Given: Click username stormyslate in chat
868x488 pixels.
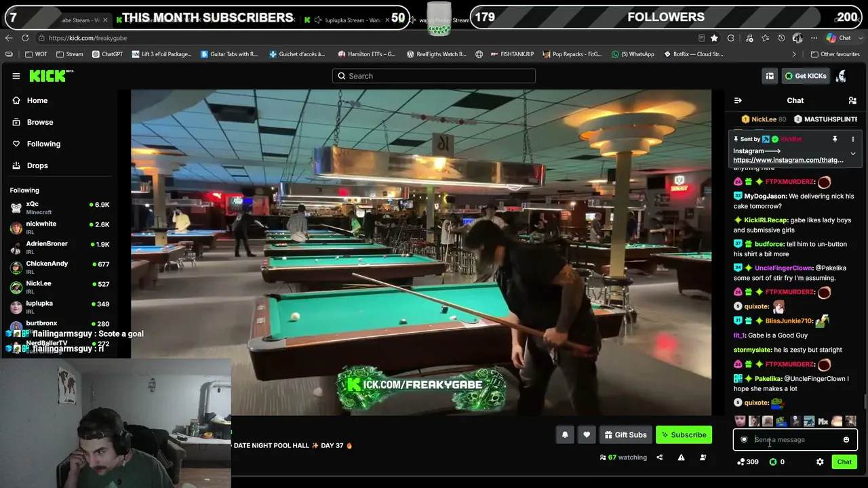Looking at the screenshot, I should (x=753, y=350).
